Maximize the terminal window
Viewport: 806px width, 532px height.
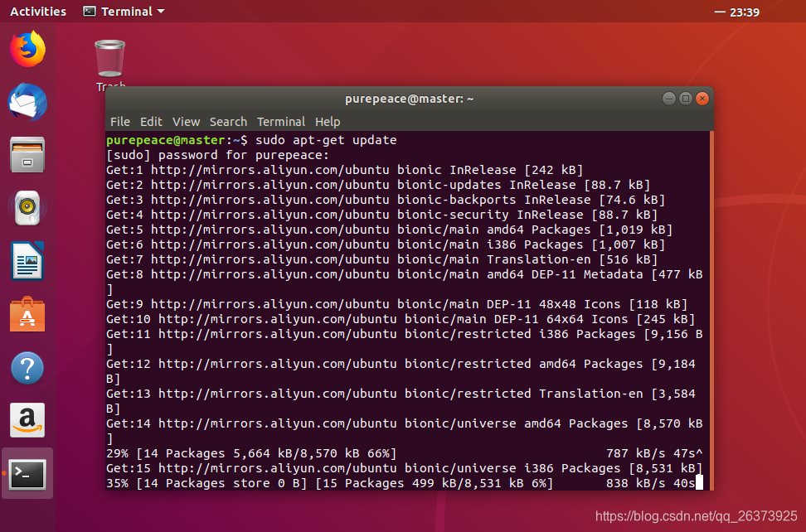685,99
